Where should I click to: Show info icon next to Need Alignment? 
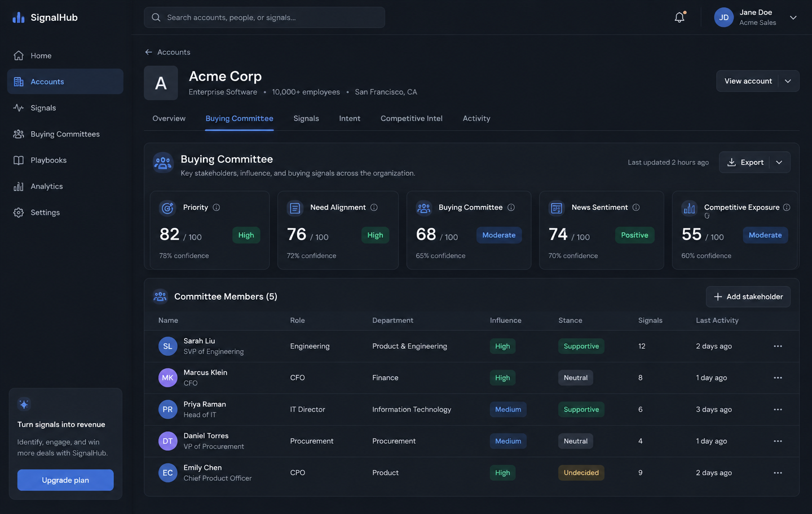pyautogui.click(x=374, y=207)
